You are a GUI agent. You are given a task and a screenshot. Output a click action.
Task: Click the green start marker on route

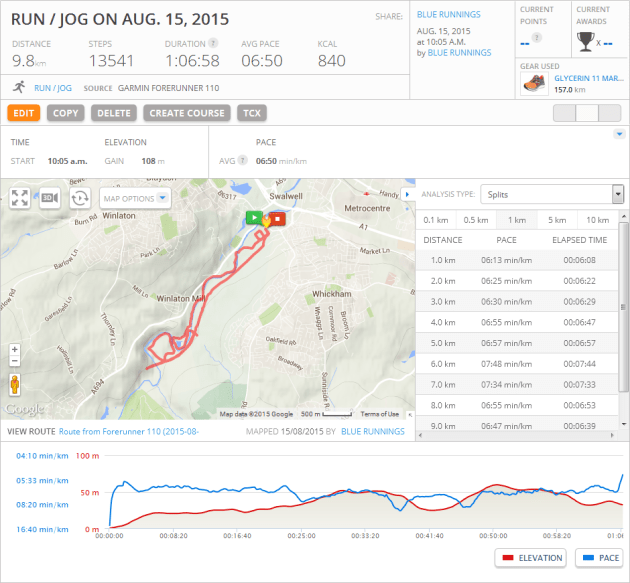pyautogui.click(x=254, y=216)
